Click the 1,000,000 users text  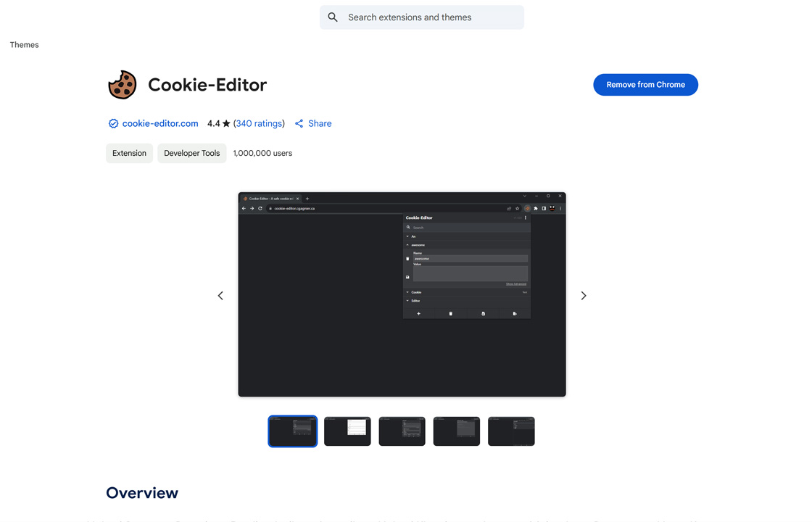click(262, 153)
